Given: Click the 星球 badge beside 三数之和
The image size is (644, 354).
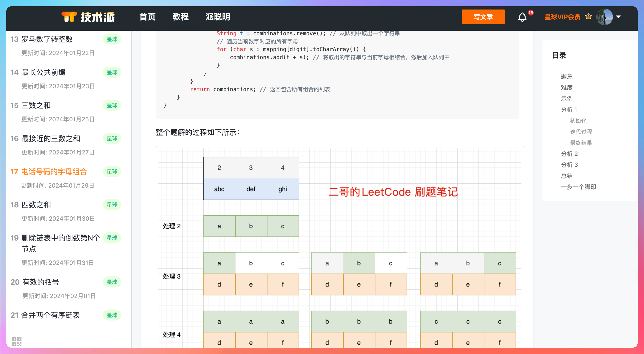Looking at the screenshot, I should pos(112,105).
